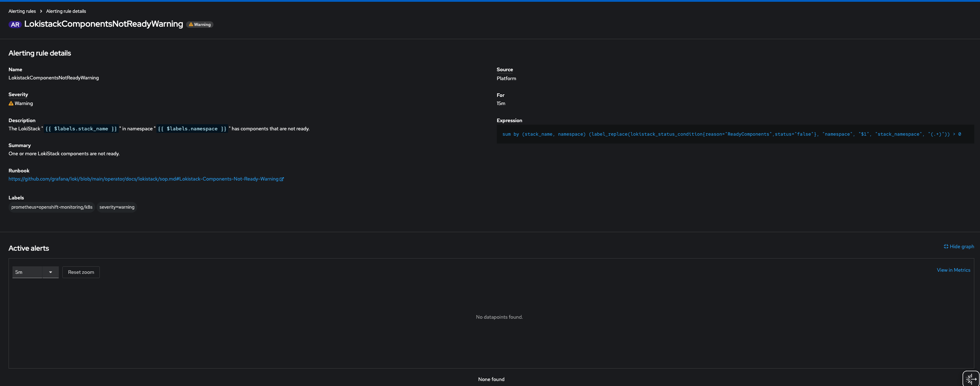
Task: Open View in Metrics link
Action: [x=953, y=270]
